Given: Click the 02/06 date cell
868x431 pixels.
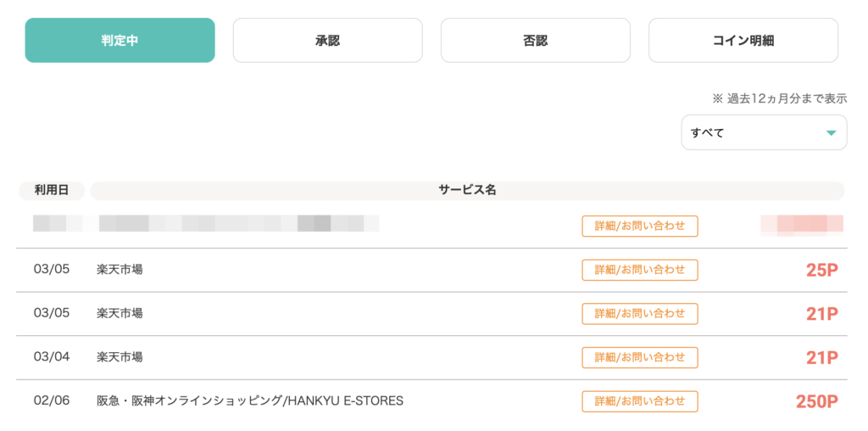Looking at the screenshot, I should (52, 400).
